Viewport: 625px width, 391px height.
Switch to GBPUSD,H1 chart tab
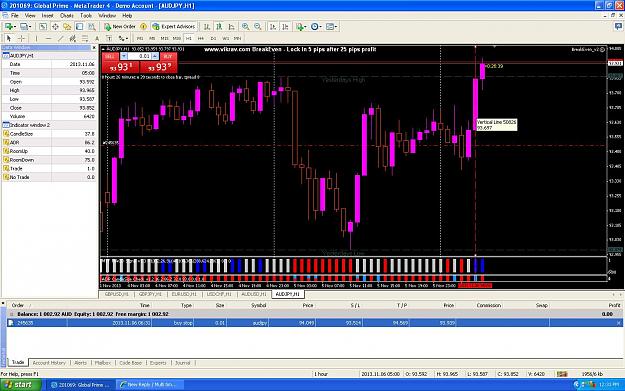116,294
